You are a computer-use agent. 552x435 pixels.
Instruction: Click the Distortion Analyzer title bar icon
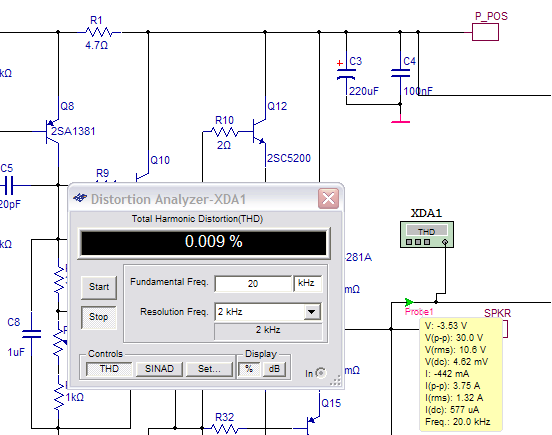(x=80, y=198)
